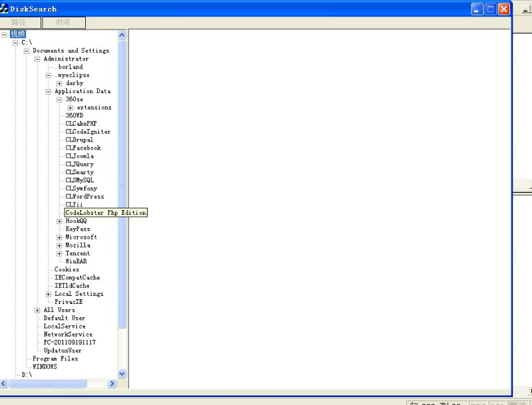Select the CLWordPress folder
This screenshot has height=405, width=532.
pyautogui.click(x=85, y=197)
